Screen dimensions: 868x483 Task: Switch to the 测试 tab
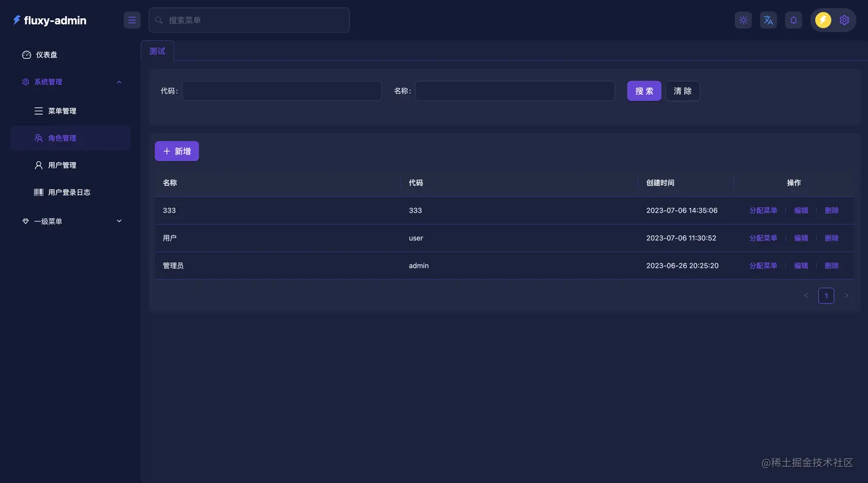click(157, 51)
